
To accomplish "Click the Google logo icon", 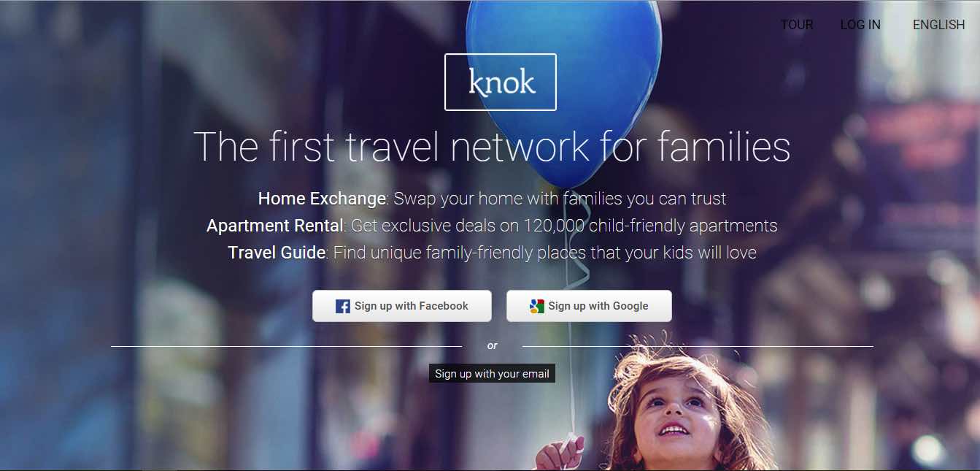I will 537,307.
